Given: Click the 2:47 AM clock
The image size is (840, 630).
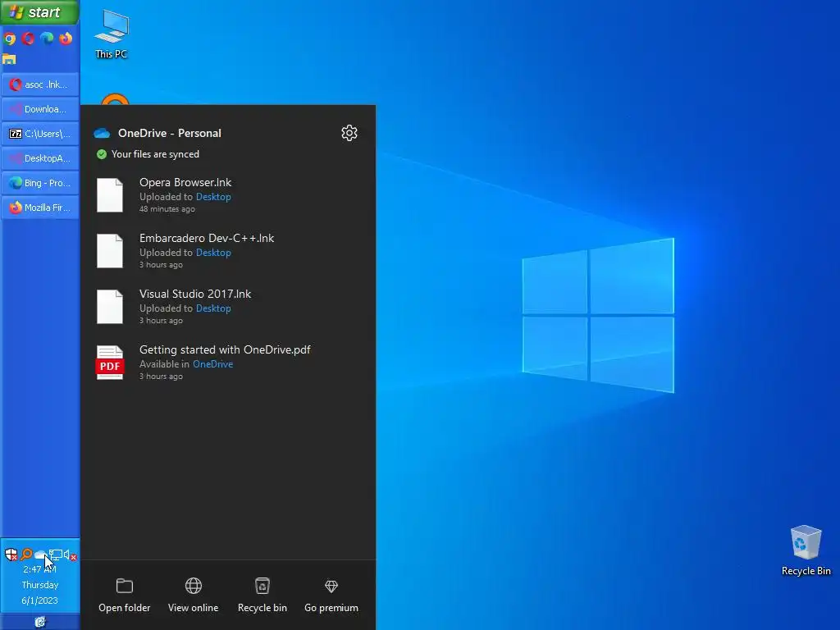Looking at the screenshot, I should coord(39,569).
